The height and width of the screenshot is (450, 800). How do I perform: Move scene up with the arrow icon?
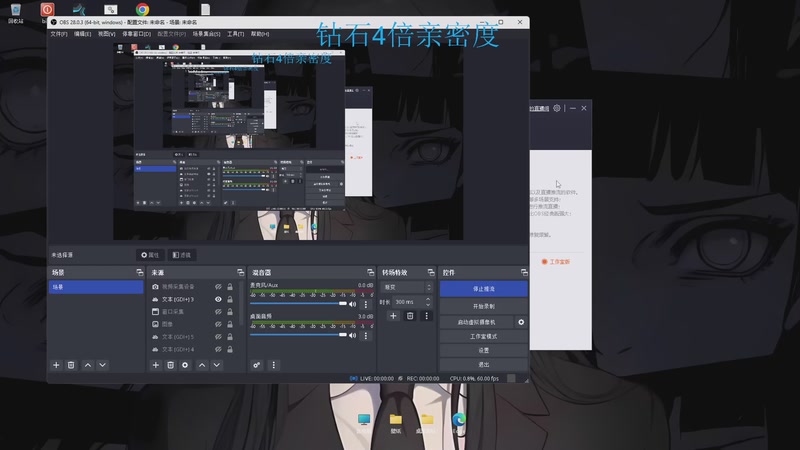[x=88, y=365]
